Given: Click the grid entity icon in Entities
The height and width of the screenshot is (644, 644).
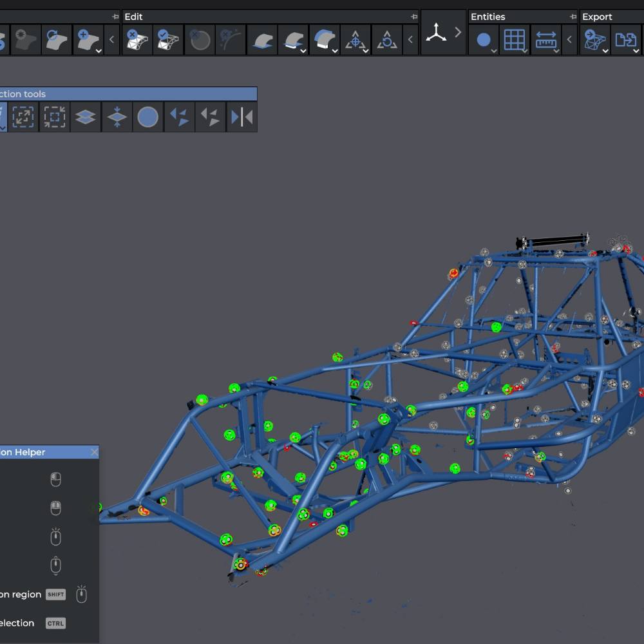Looking at the screenshot, I should pos(514,40).
